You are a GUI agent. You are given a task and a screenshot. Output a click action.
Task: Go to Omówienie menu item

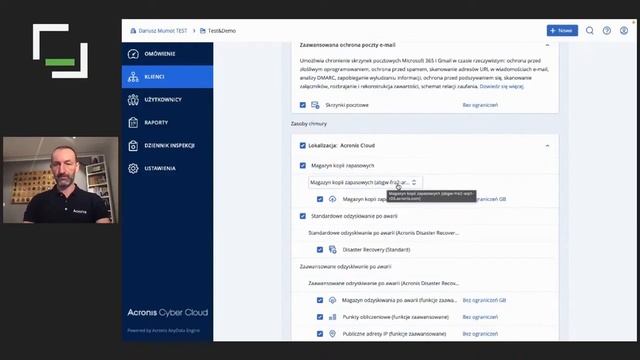167,54
